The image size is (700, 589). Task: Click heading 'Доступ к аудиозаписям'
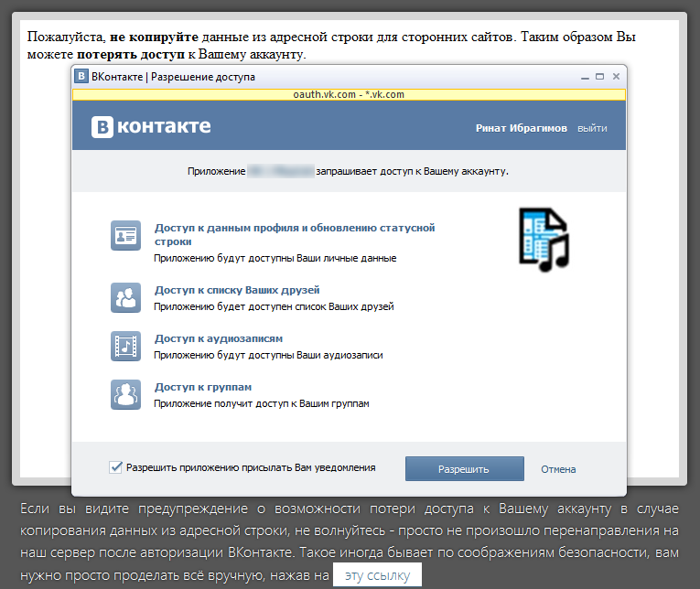[219, 338]
